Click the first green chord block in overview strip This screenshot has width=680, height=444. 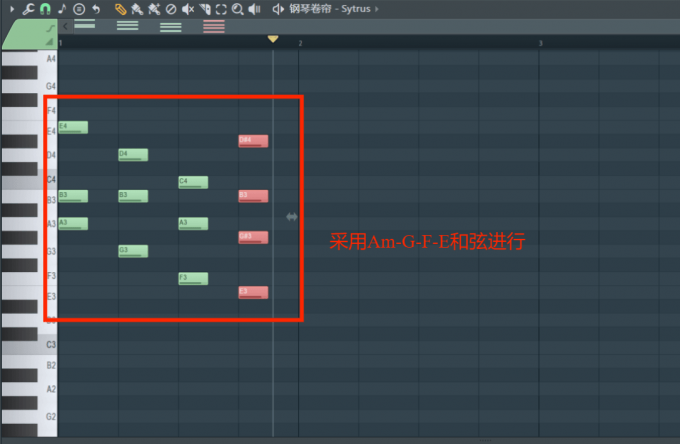coord(85,24)
